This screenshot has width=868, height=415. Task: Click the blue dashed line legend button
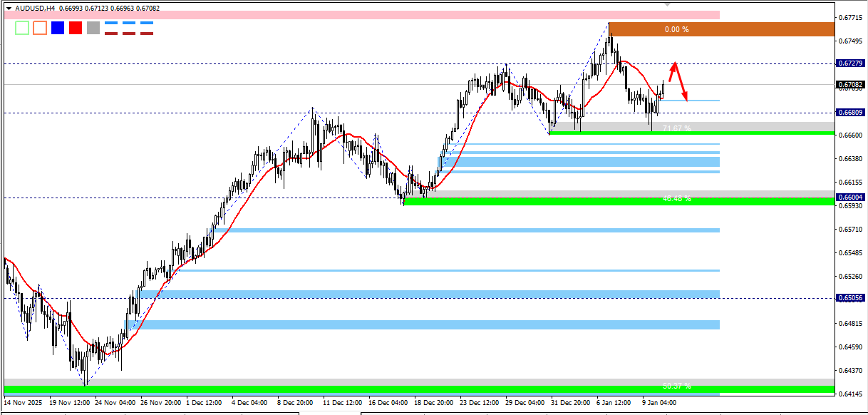129,24
